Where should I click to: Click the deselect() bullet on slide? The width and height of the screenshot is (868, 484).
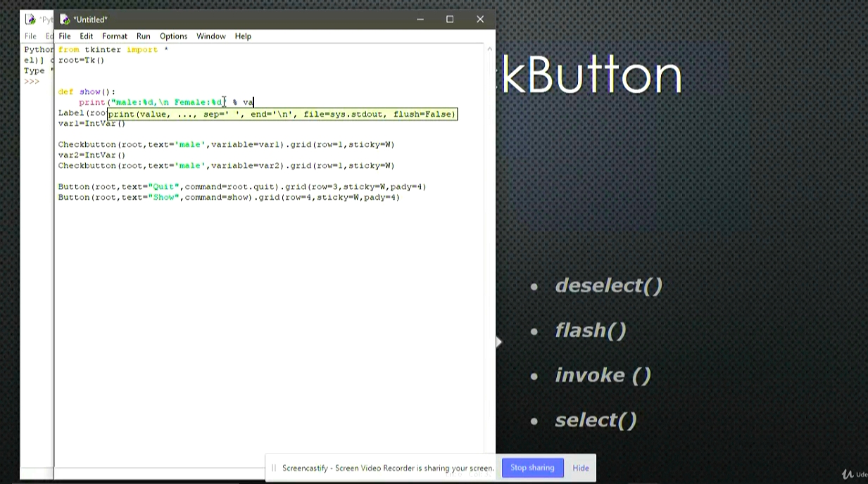[x=608, y=286]
